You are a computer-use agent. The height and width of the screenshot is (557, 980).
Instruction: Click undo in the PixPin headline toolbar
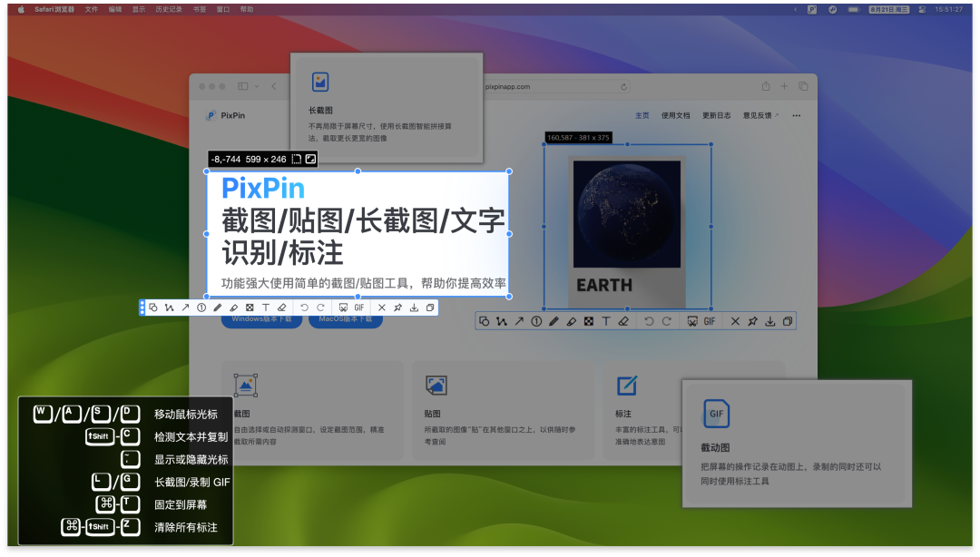click(304, 308)
